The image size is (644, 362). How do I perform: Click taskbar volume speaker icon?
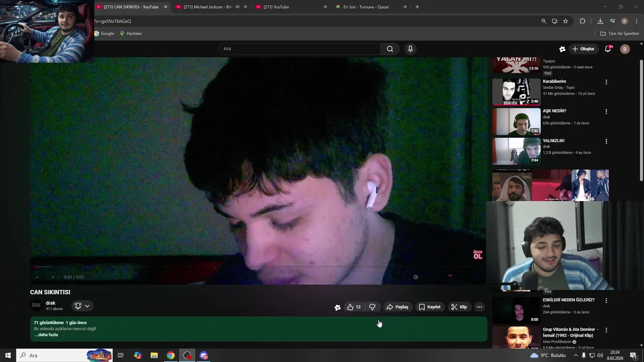click(x=600, y=355)
